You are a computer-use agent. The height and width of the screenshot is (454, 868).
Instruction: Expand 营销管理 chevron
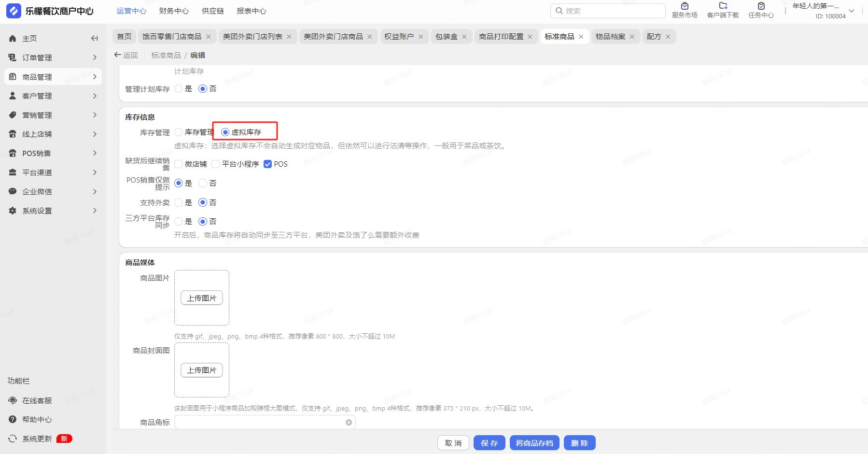(95, 115)
